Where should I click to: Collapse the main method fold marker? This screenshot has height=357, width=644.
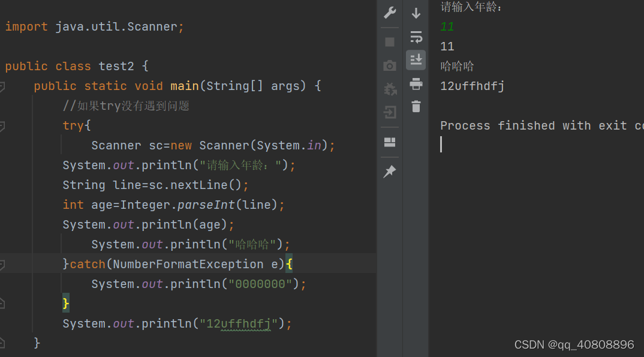tap(2, 86)
